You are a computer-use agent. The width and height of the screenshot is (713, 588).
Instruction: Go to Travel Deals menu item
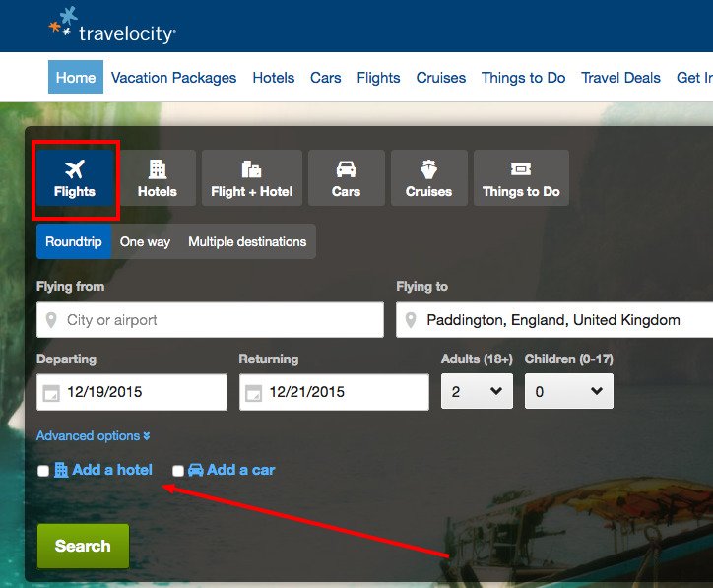click(x=620, y=78)
